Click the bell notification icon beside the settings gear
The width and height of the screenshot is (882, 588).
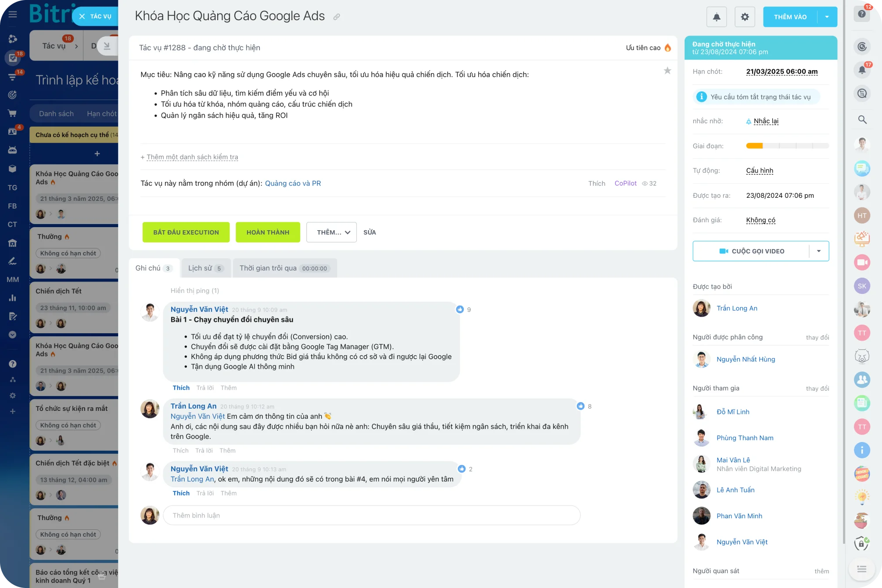point(716,17)
